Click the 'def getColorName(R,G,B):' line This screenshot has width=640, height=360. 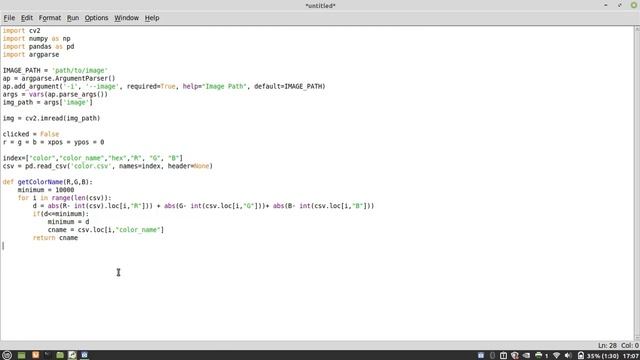click(48, 182)
